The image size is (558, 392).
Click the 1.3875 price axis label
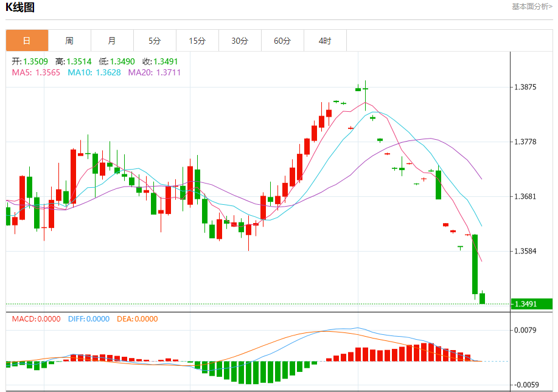[525, 87]
